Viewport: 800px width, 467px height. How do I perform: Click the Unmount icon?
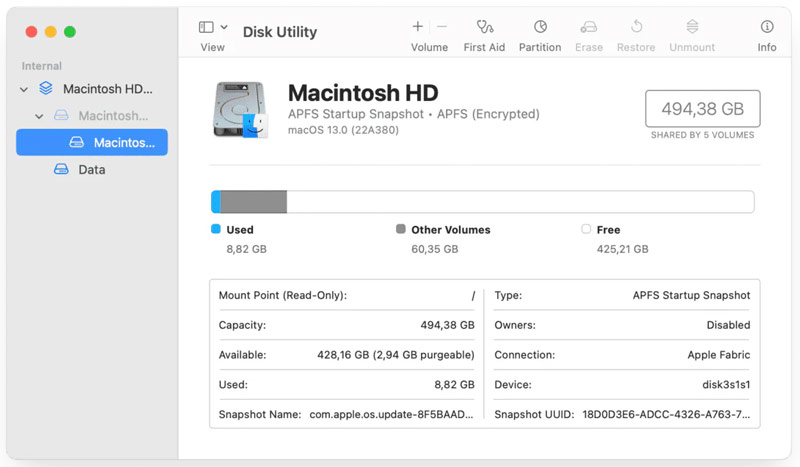(x=692, y=27)
